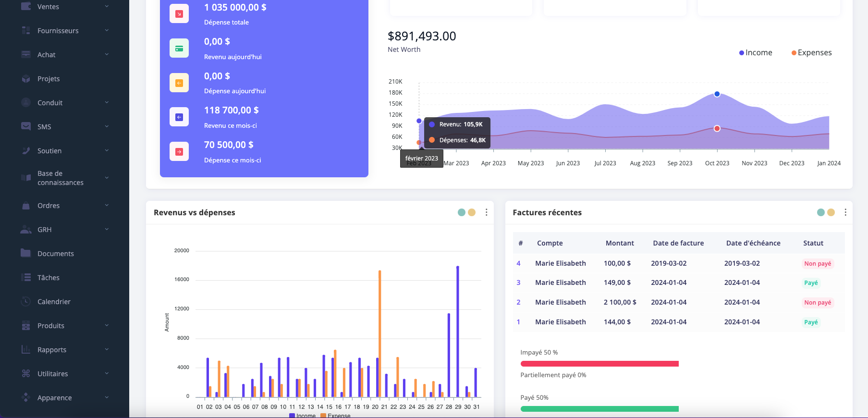The width and height of the screenshot is (868, 418).
Task: Click the Calendrier clock icon
Action: tap(26, 301)
